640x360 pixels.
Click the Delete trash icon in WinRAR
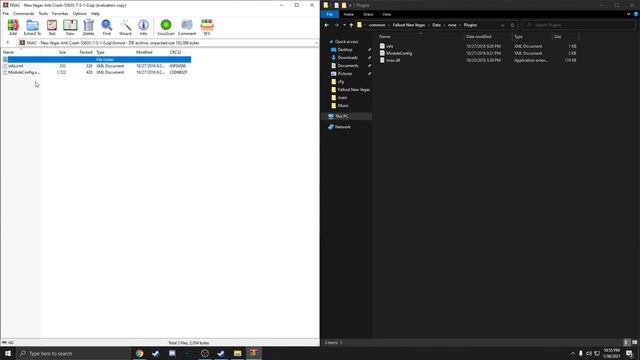click(x=88, y=27)
